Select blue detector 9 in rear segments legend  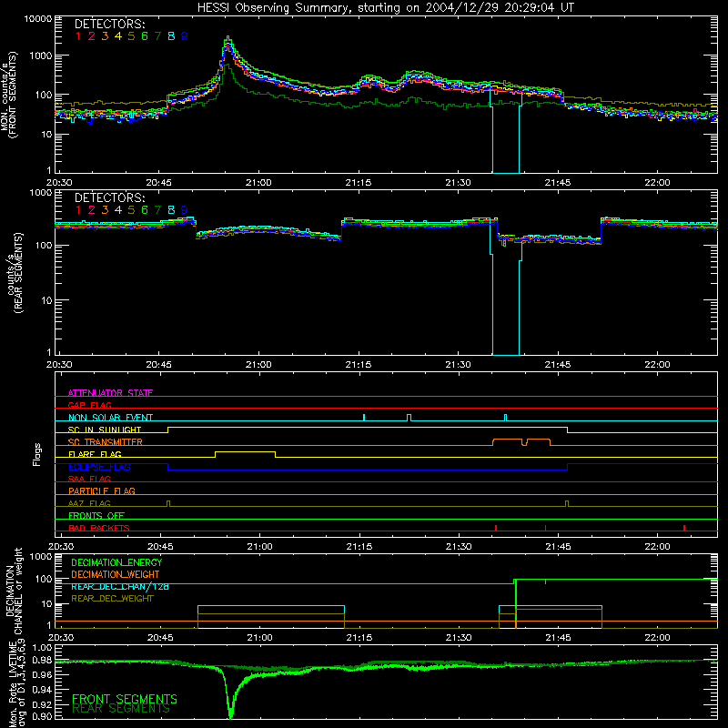click(x=185, y=210)
